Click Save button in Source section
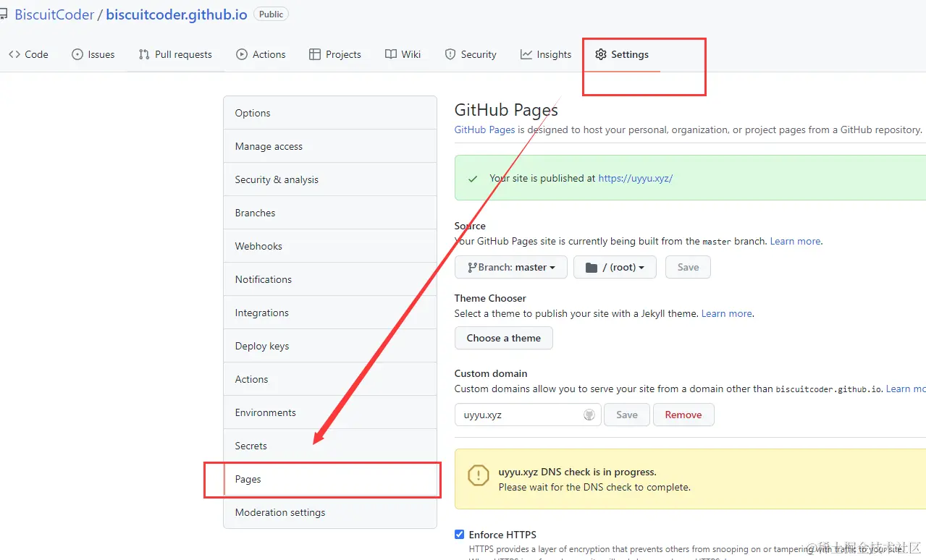This screenshot has height=560, width=926. (688, 267)
